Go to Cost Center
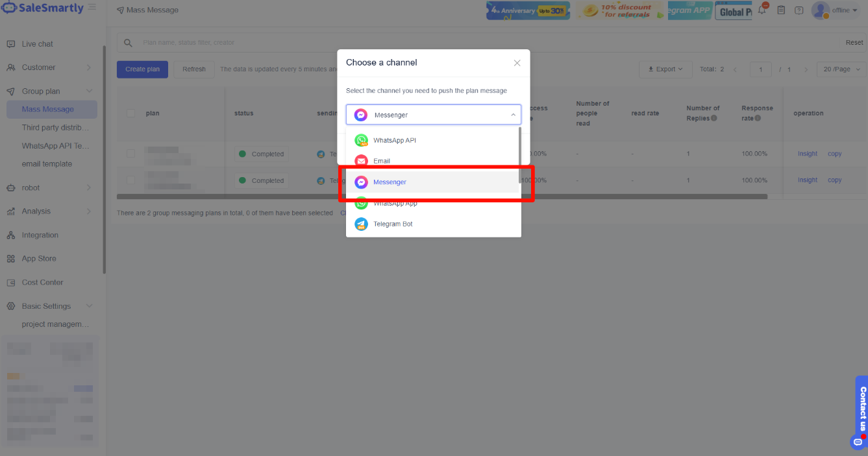Screen dimensions: 868x456 42,282
